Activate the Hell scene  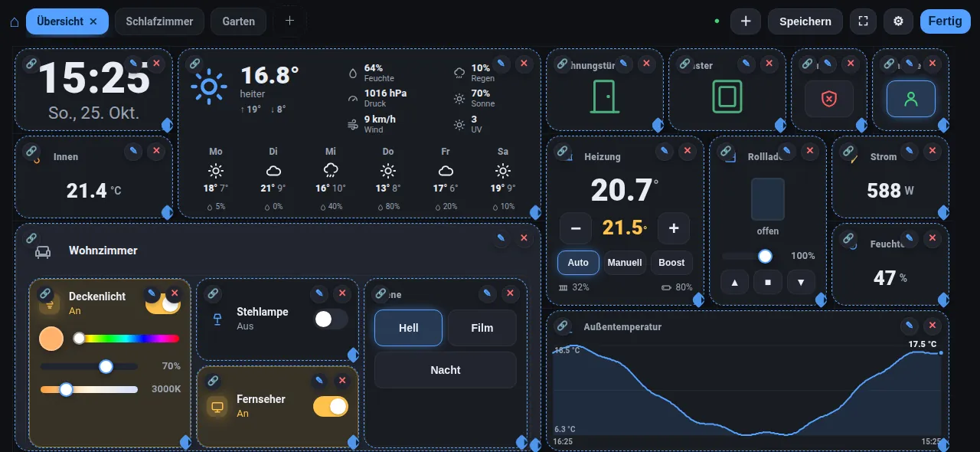(x=408, y=328)
